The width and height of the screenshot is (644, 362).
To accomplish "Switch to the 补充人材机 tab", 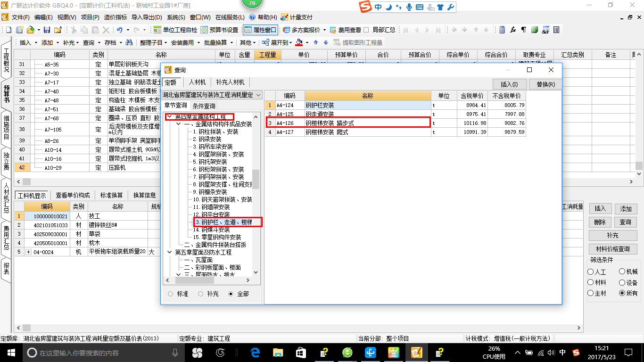I will (230, 82).
